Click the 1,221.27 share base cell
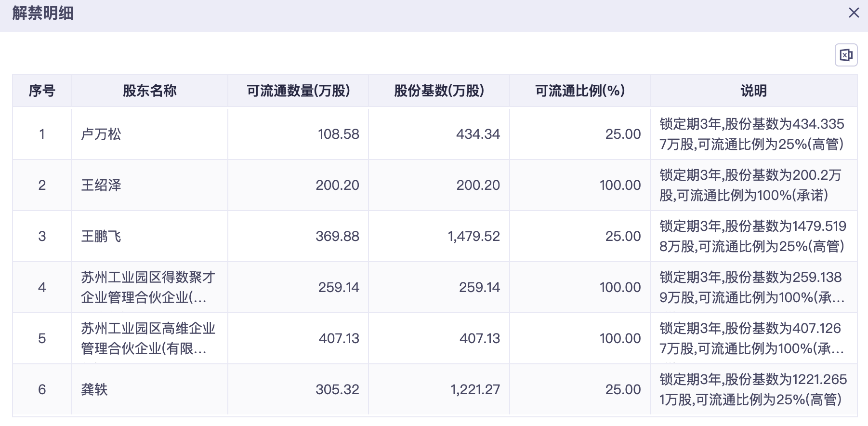The width and height of the screenshot is (868, 426). click(475, 389)
